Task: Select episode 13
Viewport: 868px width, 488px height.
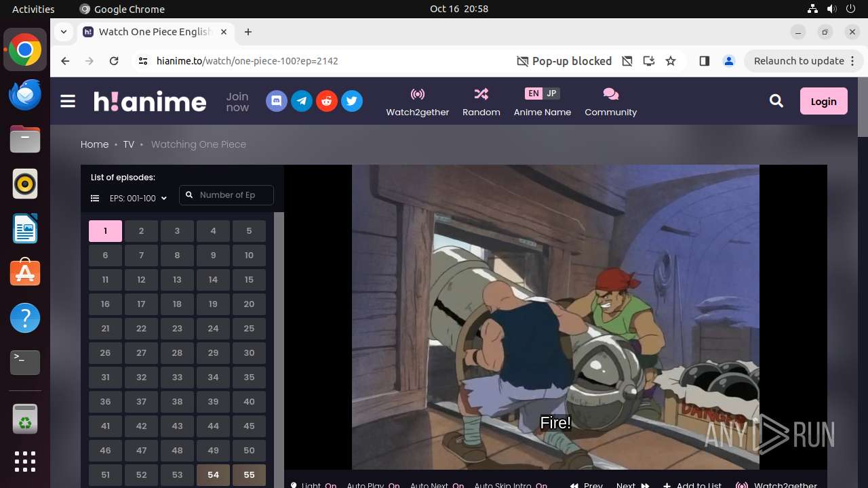Action: pyautogui.click(x=177, y=280)
